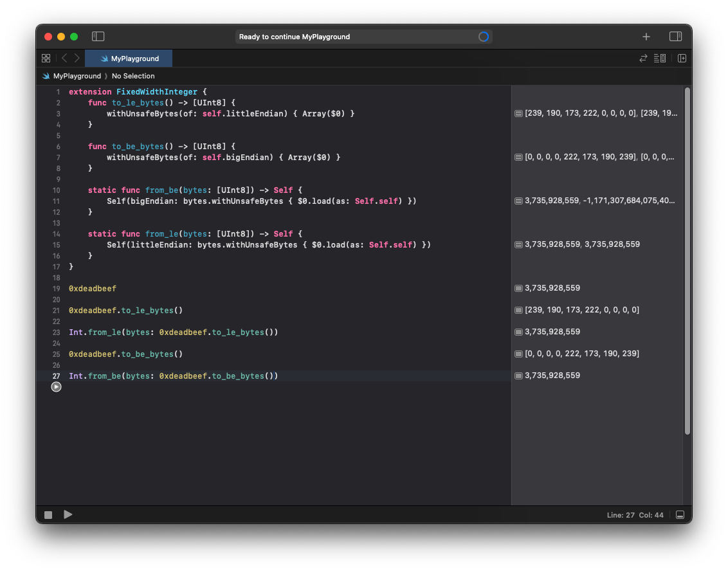Open the related items grid menu
Image resolution: width=728 pixels, height=571 pixels.
[x=46, y=59]
